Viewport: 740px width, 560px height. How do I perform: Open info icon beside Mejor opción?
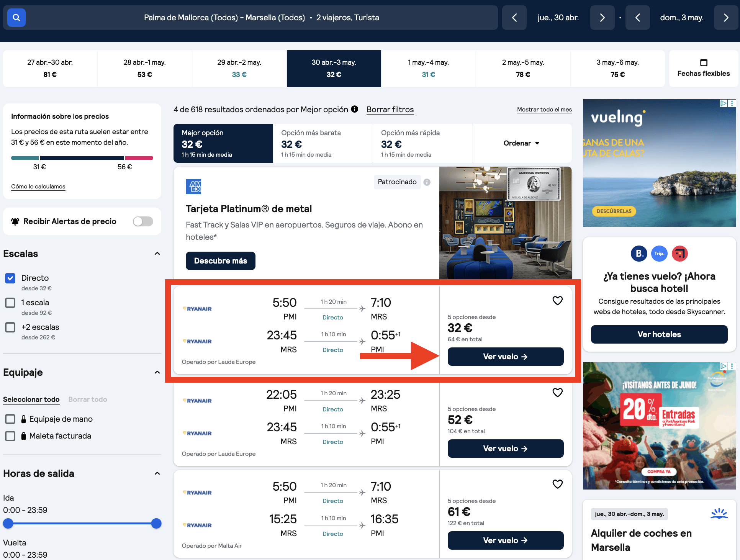(x=355, y=109)
